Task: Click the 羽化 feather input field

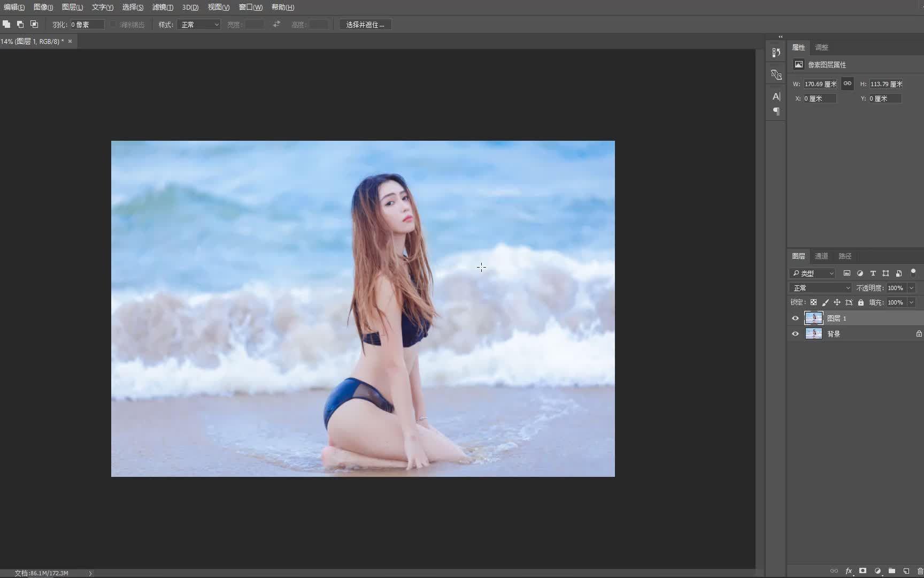Action: pos(87,25)
